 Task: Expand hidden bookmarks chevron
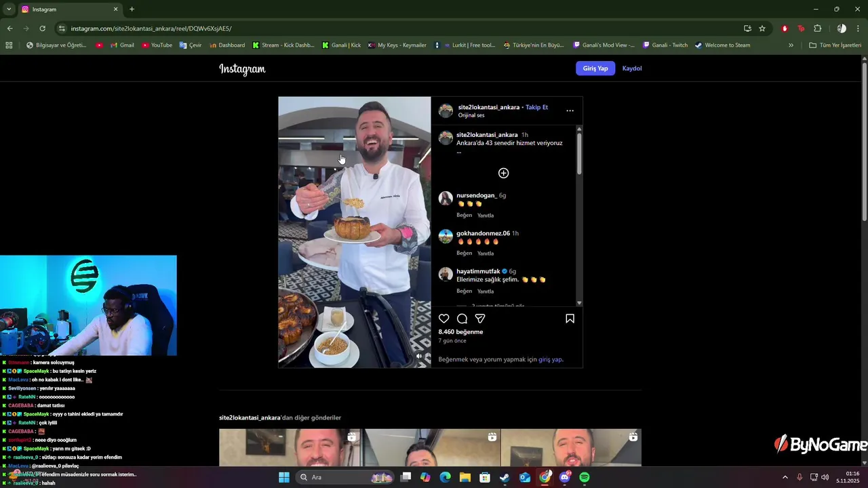[791, 45]
